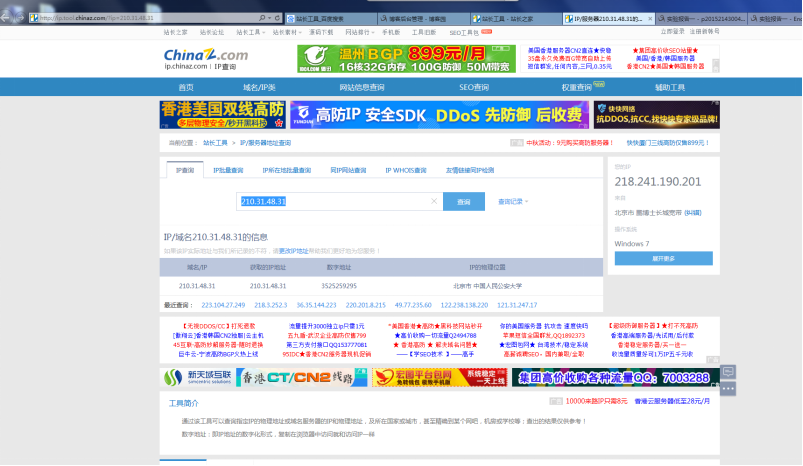Click recent query 122.238.138.220 link
This screenshot has width=803, height=466.
464,305
